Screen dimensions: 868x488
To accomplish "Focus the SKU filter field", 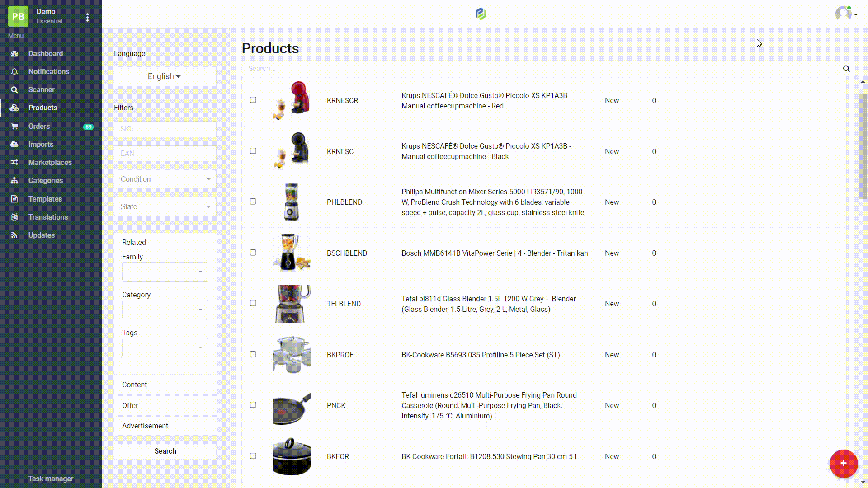I will click(165, 129).
